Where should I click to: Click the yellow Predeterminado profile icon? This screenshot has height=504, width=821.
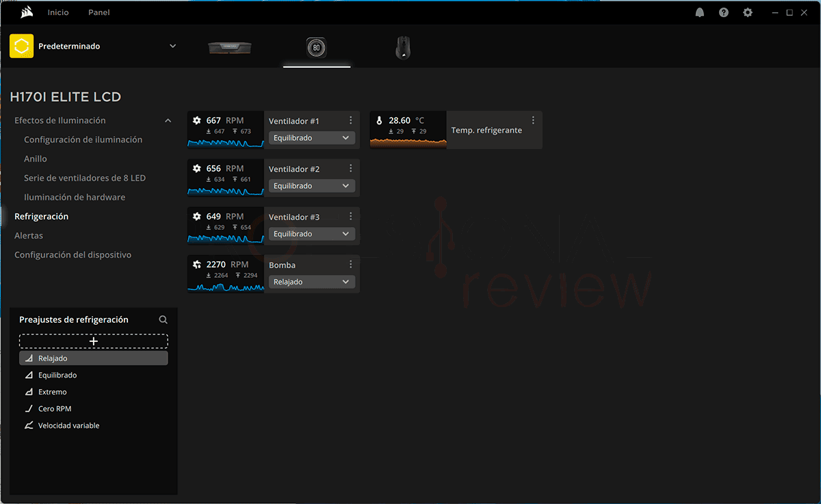(x=22, y=47)
